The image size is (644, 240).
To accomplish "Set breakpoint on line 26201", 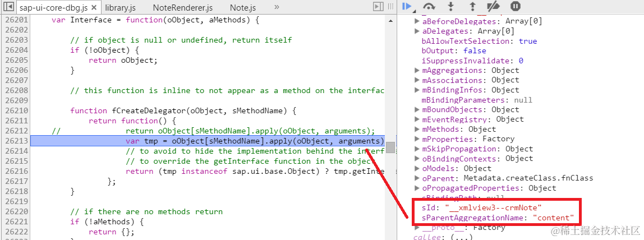I will click(16, 20).
